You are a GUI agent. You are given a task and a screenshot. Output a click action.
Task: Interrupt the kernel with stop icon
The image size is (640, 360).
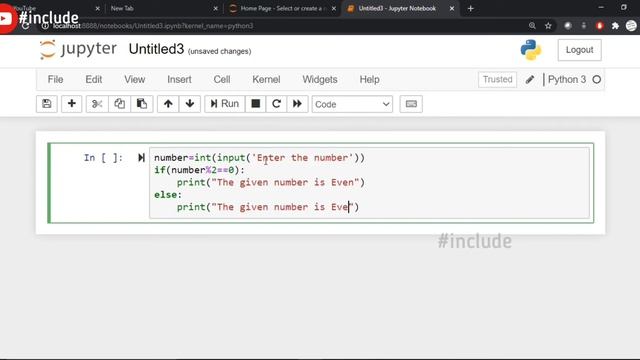(x=256, y=104)
